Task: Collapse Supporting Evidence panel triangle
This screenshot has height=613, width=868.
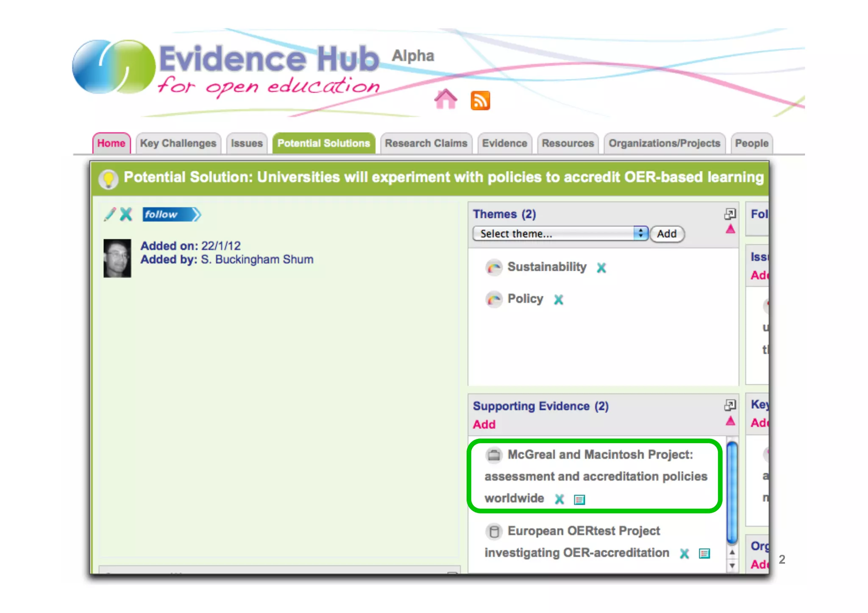Action: click(730, 421)
